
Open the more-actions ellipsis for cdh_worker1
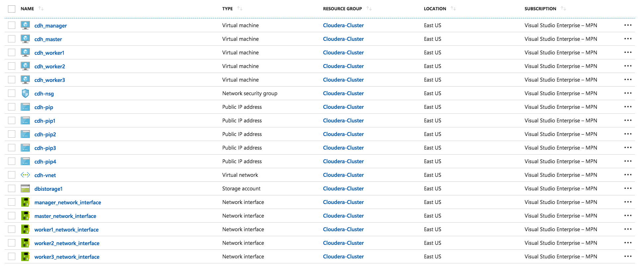(x=628, y=52)
